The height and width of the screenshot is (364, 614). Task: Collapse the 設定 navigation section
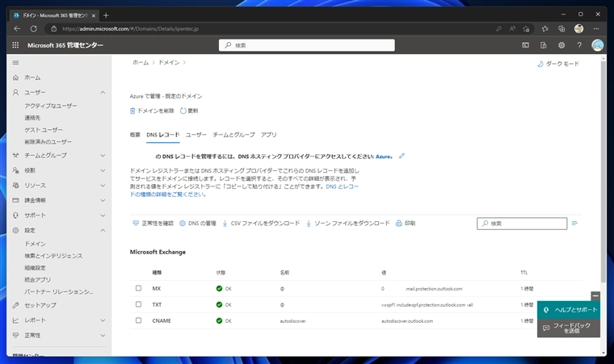tap(103, 230)
